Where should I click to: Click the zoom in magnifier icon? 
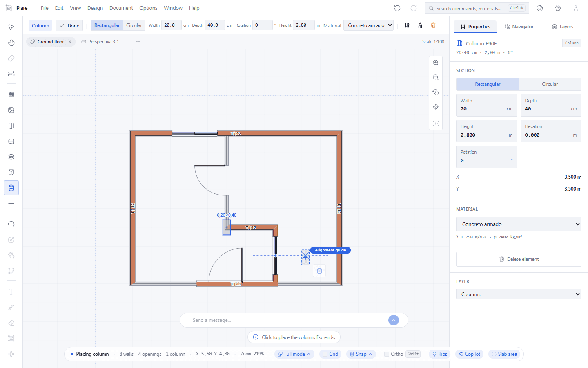[436, 63]
